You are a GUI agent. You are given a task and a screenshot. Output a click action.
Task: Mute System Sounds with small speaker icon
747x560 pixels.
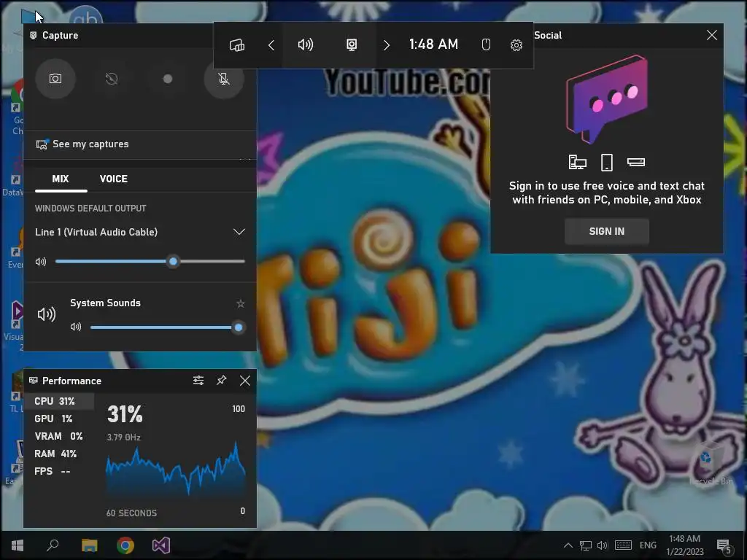76,327
